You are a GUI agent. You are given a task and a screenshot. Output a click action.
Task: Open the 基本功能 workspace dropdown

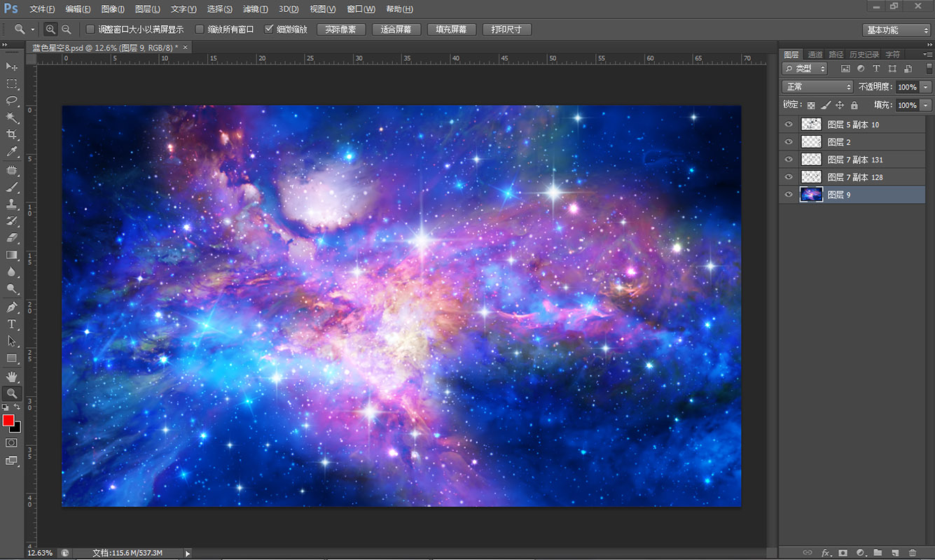[896, 30]
